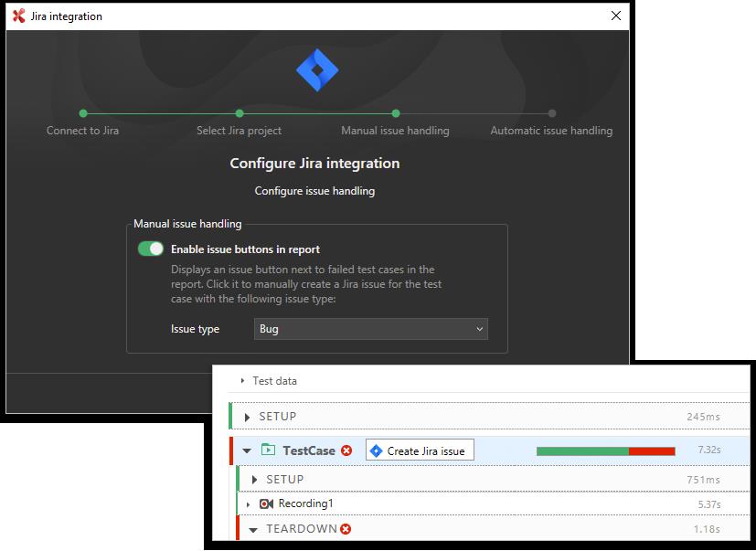
Task: Toggle Enable issue buttons in report switch
Action: click(x=151, y=249)
